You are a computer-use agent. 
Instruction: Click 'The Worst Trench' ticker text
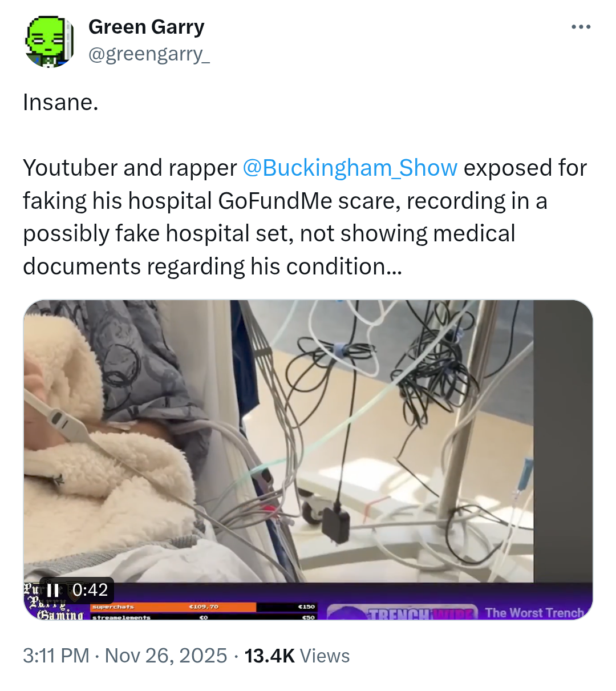point(534,612)
